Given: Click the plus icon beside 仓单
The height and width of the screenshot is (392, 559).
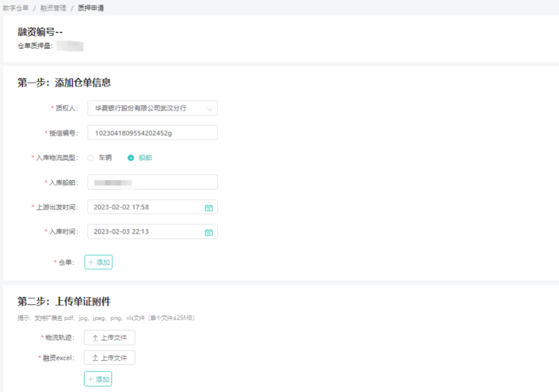Looking at the screenshot, I should tap(91, 263).
